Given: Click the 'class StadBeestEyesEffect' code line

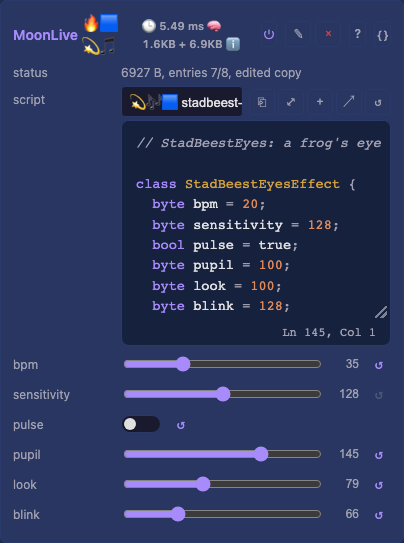Looking at the screenshot, I should (245, 184).
